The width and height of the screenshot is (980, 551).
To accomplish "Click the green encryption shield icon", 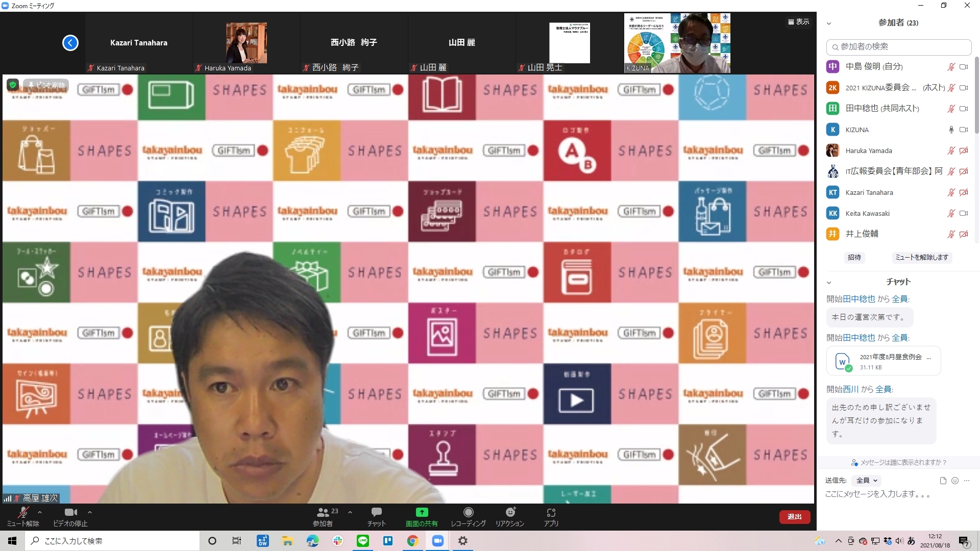I will [x=13, y=85].
